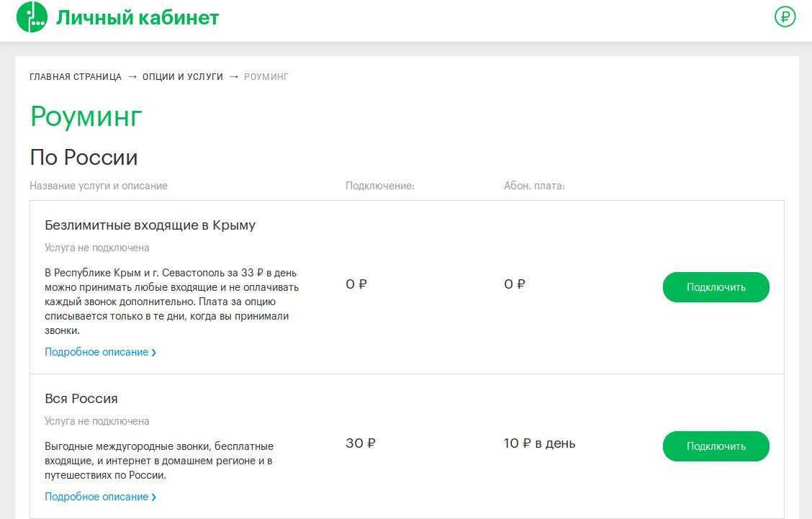Connect 'Безлимитные входящие в Крыму' service
812x519 pixels.
pos(716,287)
